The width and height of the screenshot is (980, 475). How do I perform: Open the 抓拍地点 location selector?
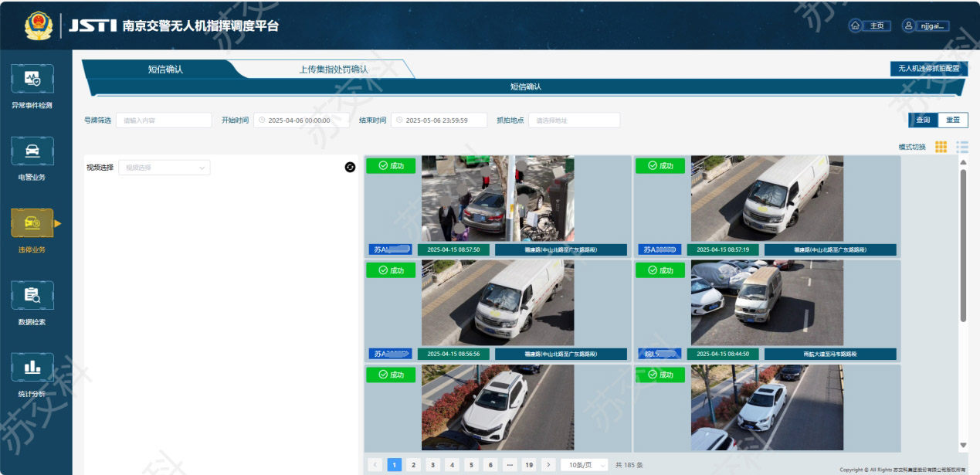tap(574, 120)
